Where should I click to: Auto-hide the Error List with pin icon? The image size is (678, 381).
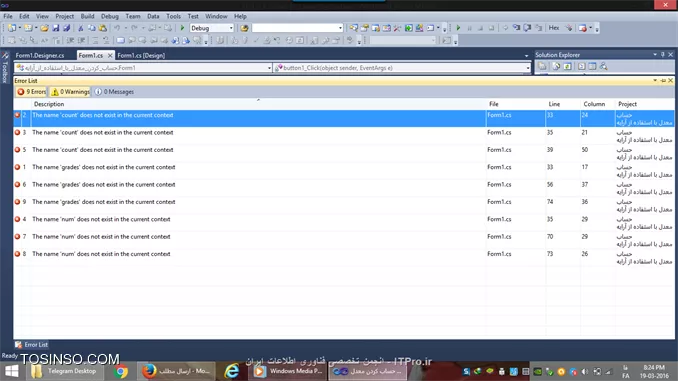(x=663, y=80)
